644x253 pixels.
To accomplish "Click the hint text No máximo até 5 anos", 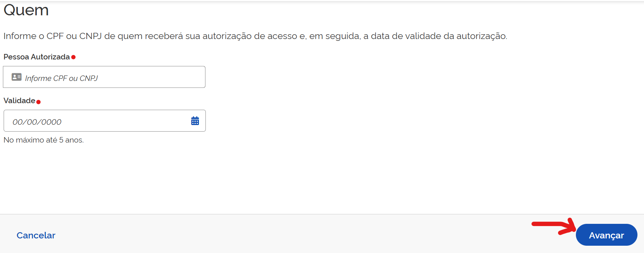I will coord(43,140).
